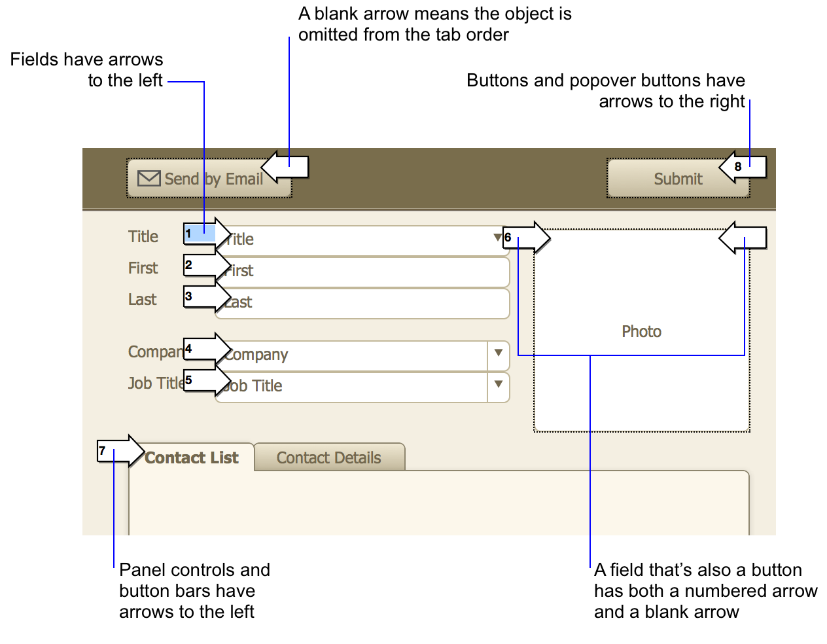Click the Last field label
827x644 pixels.
[x=141, y=299]
